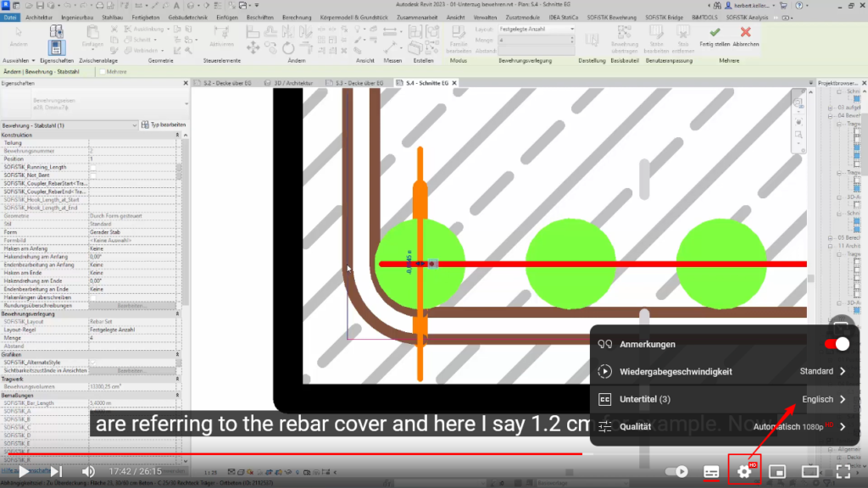Activate the miniplayer button
This screenshot has width=868, height=488.
click(777, 471)
